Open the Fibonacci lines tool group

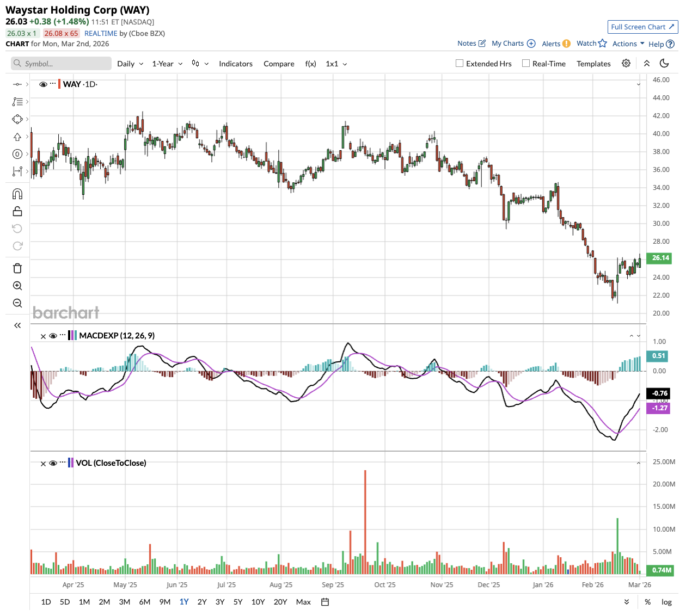pos(17,102)
